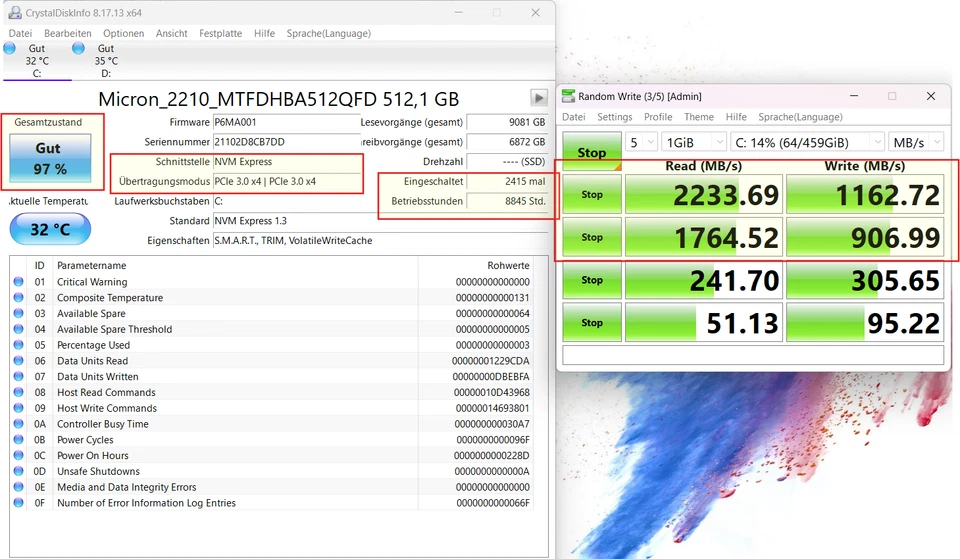Open Ansicht menu in CrystalDiskInfo

[x=171, y=33]
